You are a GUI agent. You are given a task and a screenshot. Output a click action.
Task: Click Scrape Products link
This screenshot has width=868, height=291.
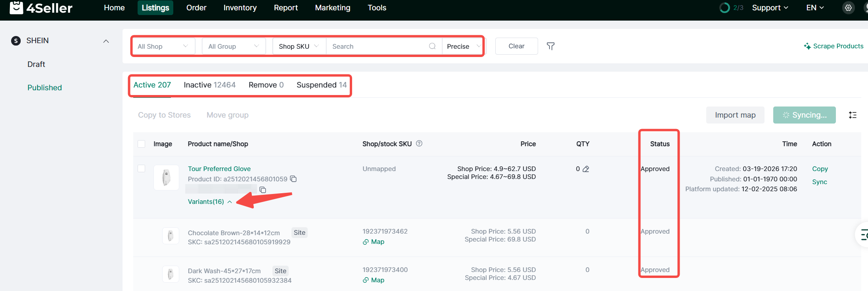[834, 46]
